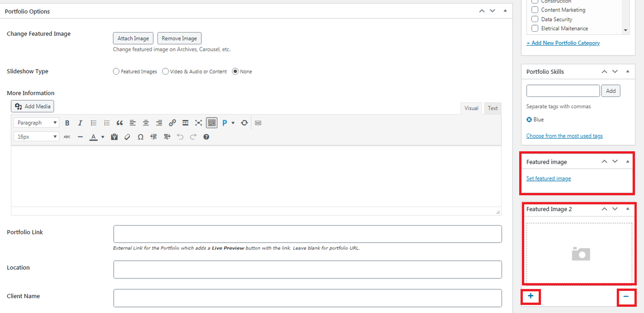Click the Portfolio Link input field
Viewport: 644px width, 313px height.
(307, 234)
